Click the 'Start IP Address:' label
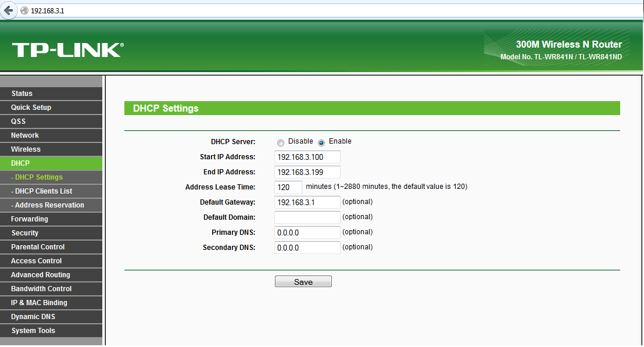644x347 pixels. 227,158
